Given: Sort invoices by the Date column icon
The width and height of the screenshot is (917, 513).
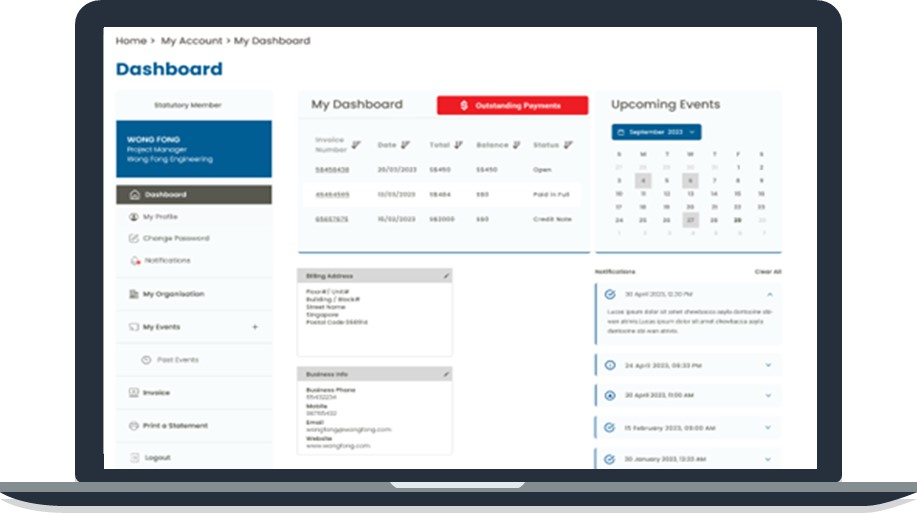Looking at the screenshot, I should click(405, 145).
